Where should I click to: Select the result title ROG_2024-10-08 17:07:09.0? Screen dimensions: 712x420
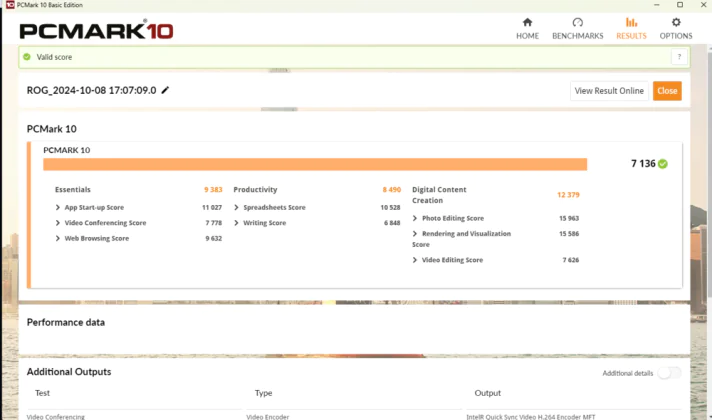pos(91,90)
